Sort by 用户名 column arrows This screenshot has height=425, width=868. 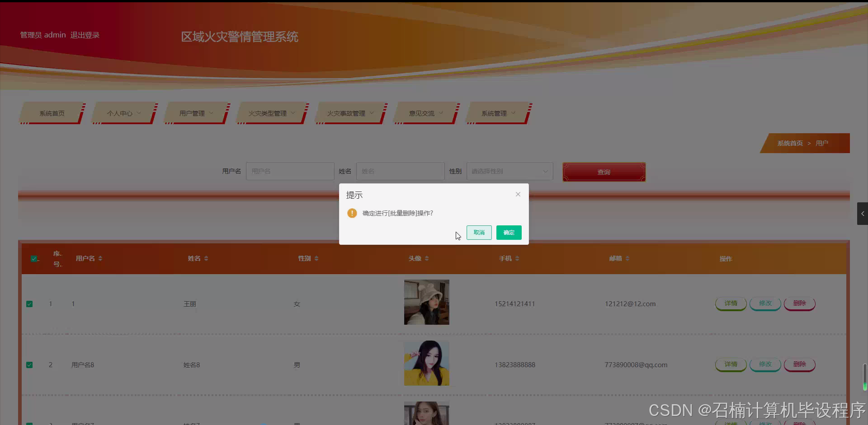pos(100,258)
